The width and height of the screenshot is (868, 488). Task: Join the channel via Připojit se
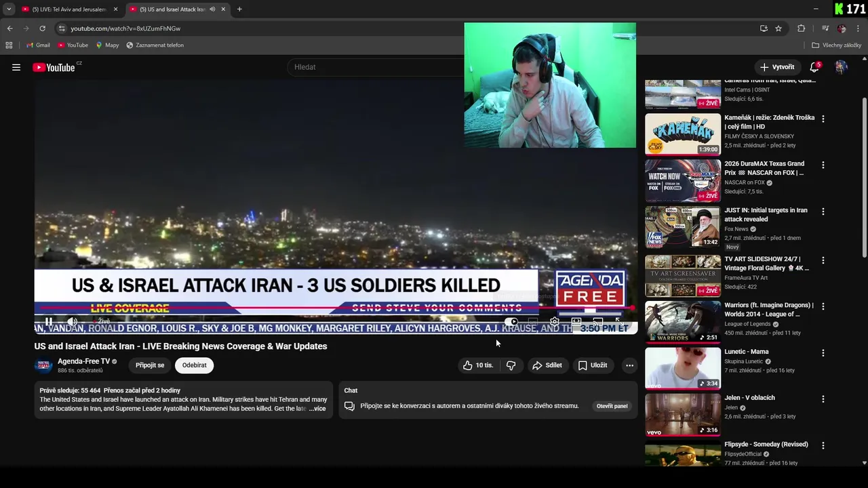click(x=150, y=365)
